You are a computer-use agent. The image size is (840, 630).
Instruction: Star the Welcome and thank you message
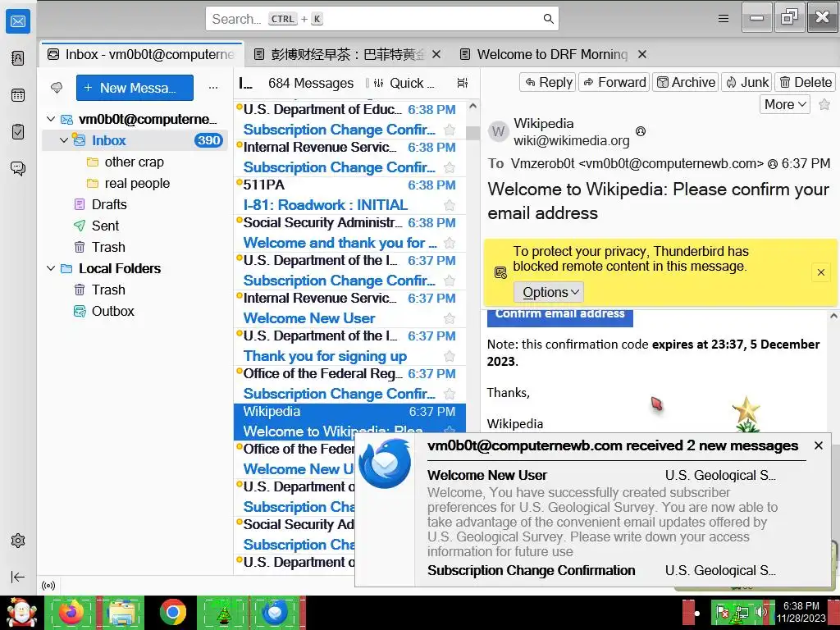[x=450, y=243]
